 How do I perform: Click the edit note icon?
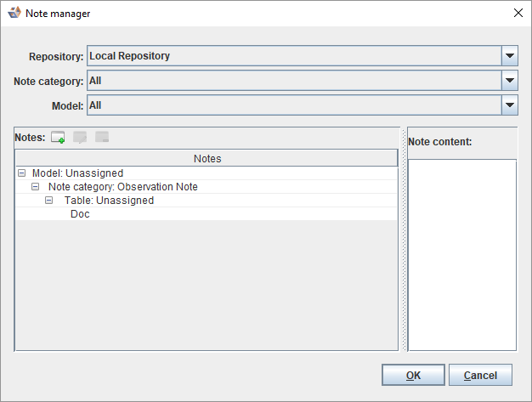(x=80, y=137)
